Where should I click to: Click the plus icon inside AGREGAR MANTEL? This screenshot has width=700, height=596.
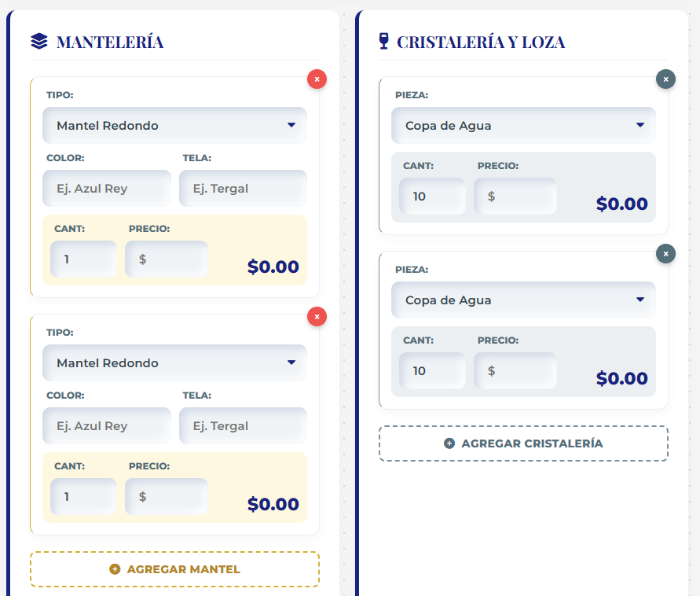tap(115, 568)
